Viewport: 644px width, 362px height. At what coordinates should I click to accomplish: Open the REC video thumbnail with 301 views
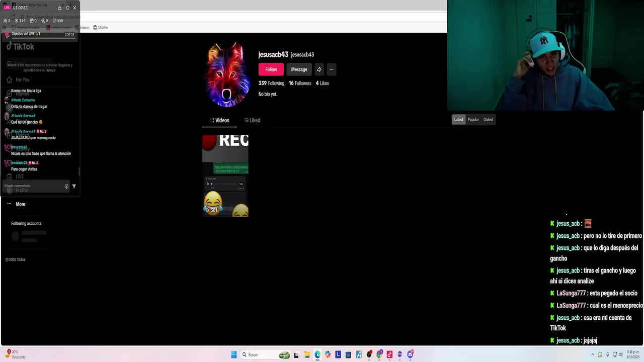(x=225, y=175)
